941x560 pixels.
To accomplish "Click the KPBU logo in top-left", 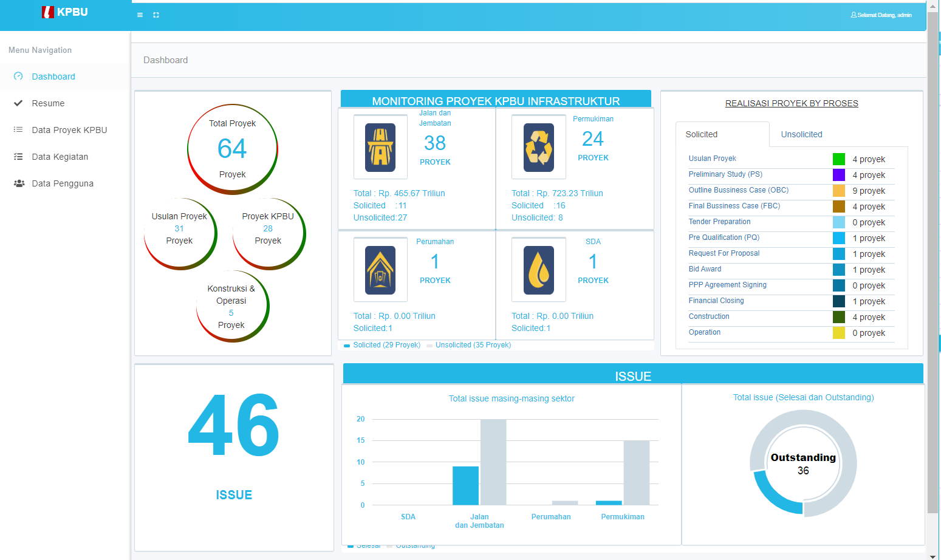I will 65,12.
